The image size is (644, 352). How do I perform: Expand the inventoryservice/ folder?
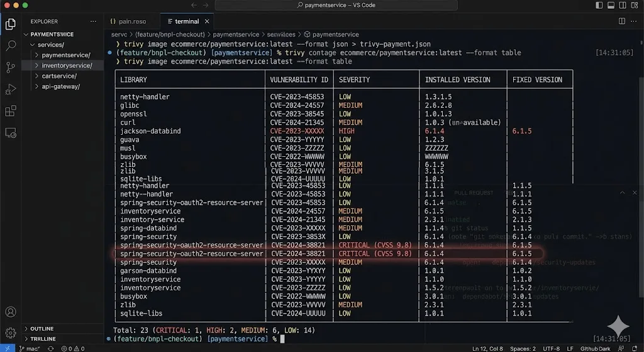point(62,65)
